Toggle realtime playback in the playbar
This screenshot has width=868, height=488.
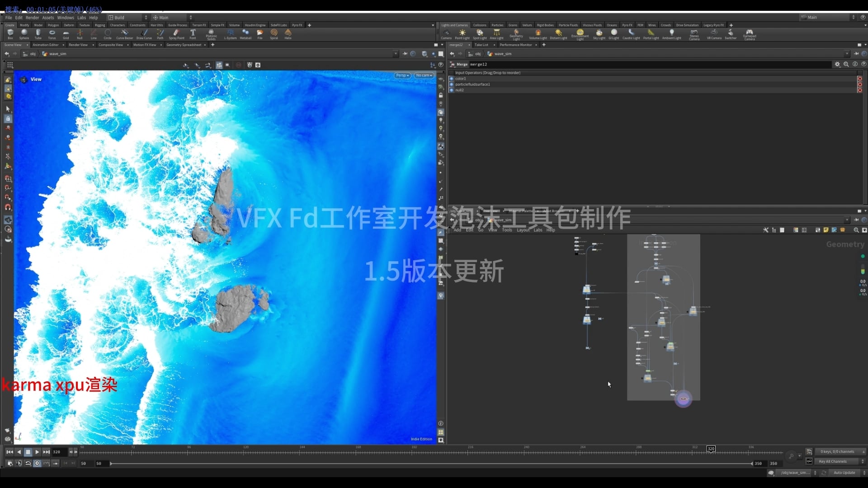28,463
